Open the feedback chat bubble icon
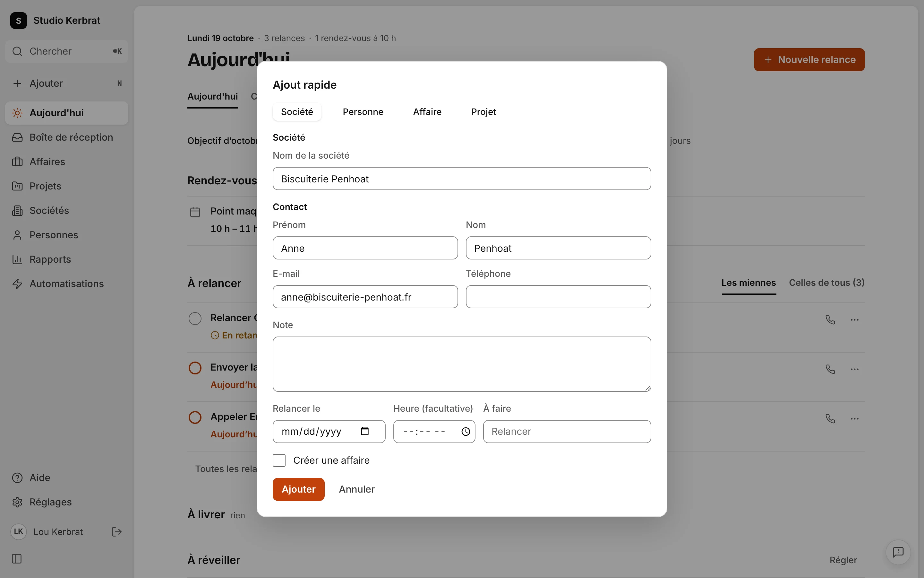Viewport: 924px width, 578px height. click(898, 552)
